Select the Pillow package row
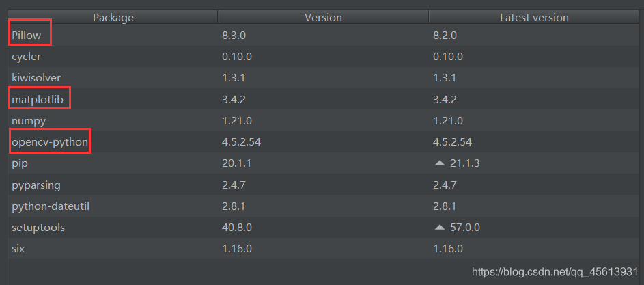The height and width of the screenshot is (285, 644). point(324,35)
